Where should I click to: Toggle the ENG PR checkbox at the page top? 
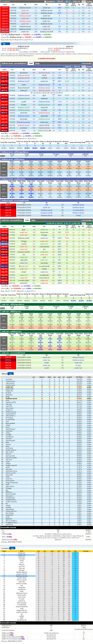tap(56, 2)
